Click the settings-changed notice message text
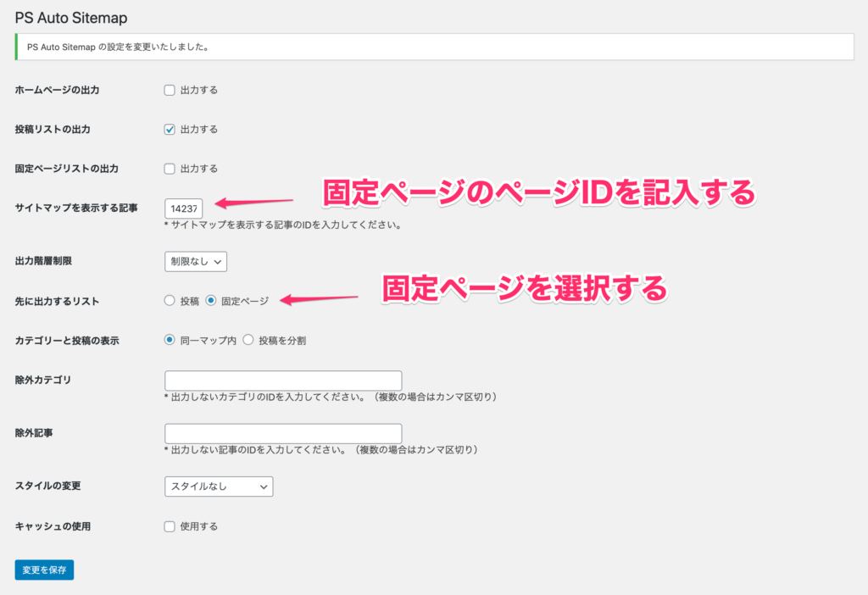 point(119,47)
